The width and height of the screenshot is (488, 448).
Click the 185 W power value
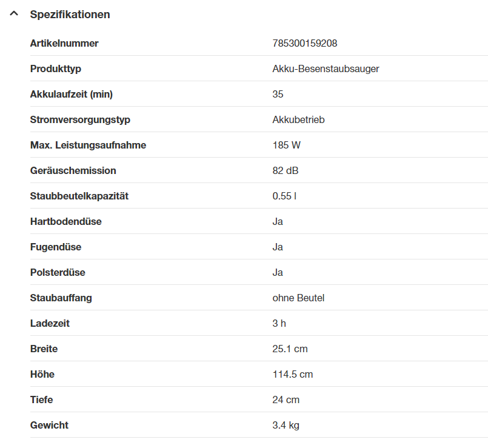click(x=287, y=145)
